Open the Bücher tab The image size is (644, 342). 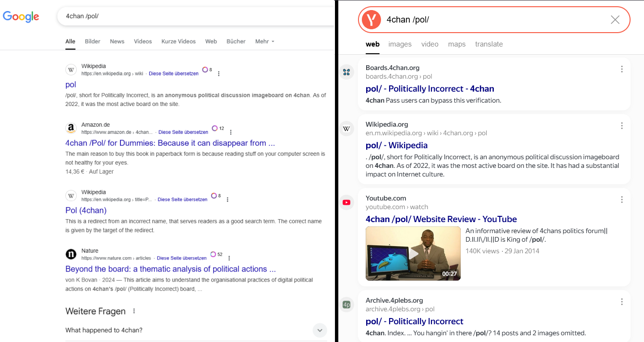tap(236, 41)
